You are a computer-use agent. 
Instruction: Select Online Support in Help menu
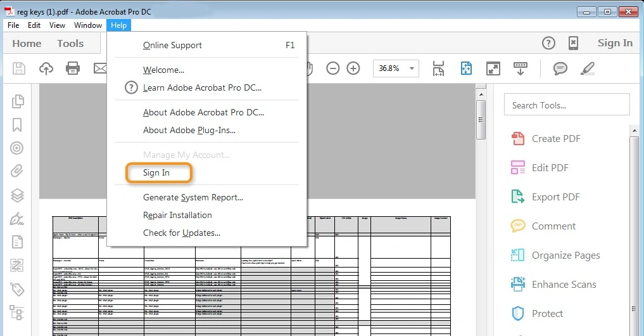pos(206,45)
